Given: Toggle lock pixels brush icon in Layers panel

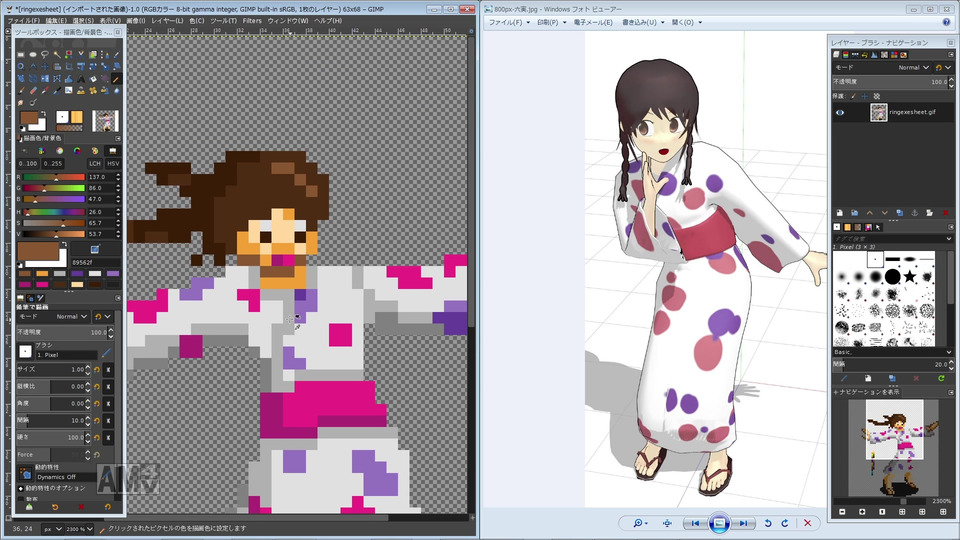Looking at the screenshot, I should pos(853,96).
